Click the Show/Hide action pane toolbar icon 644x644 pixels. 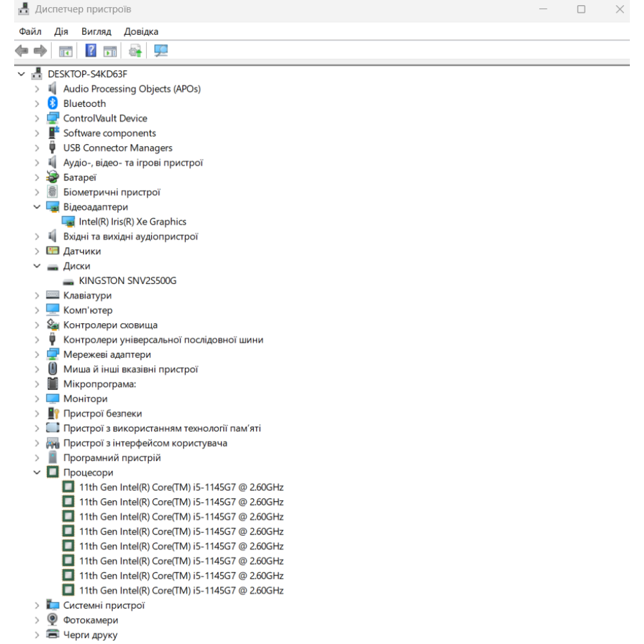[x=110, y=50]
